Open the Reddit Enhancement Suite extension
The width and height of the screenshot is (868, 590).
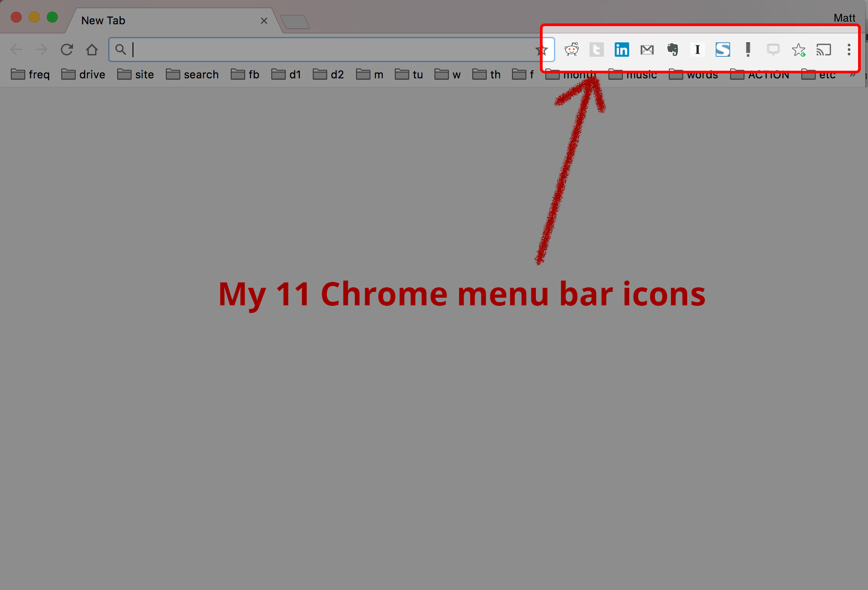571,50
